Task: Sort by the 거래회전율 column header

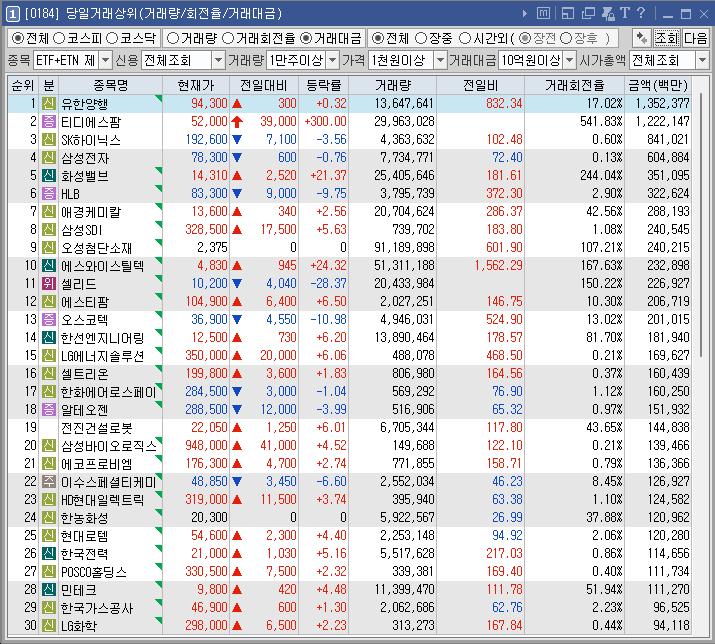Action: [575, 85]
